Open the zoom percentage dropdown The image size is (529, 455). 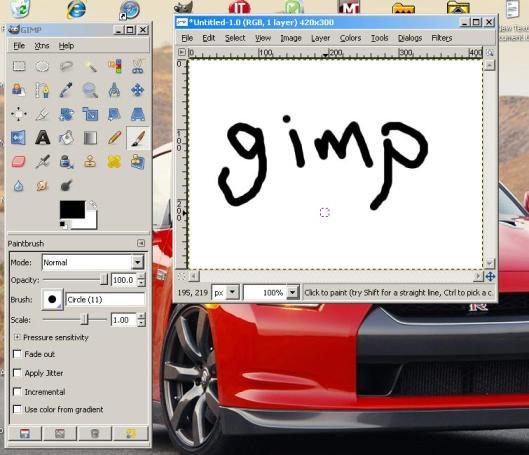click(x=293, y=292)
